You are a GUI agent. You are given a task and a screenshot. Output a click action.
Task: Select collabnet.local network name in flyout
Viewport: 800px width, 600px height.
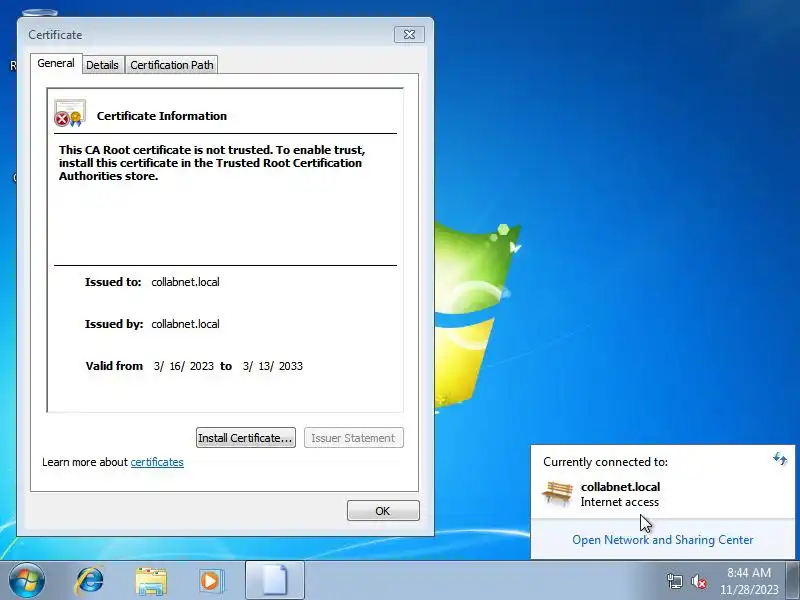pos(620,487)
